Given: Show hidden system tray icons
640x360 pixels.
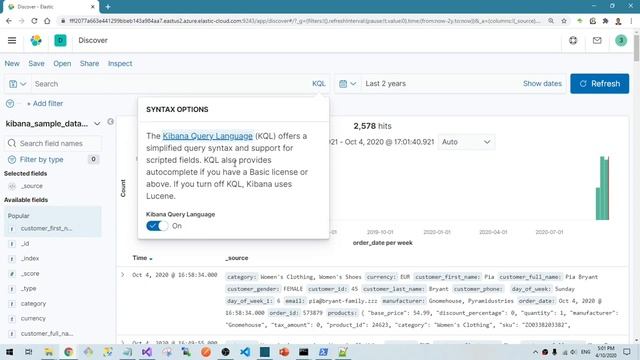Looking at the screenshot, I should pos(535,352).
